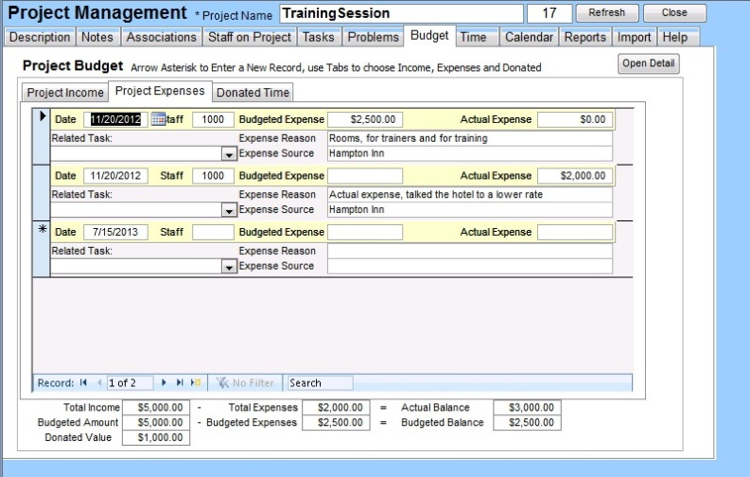Go to previous record in navigator
This screenshot has width=750, height=477.
pyautogui.click(x=98, y=383)
